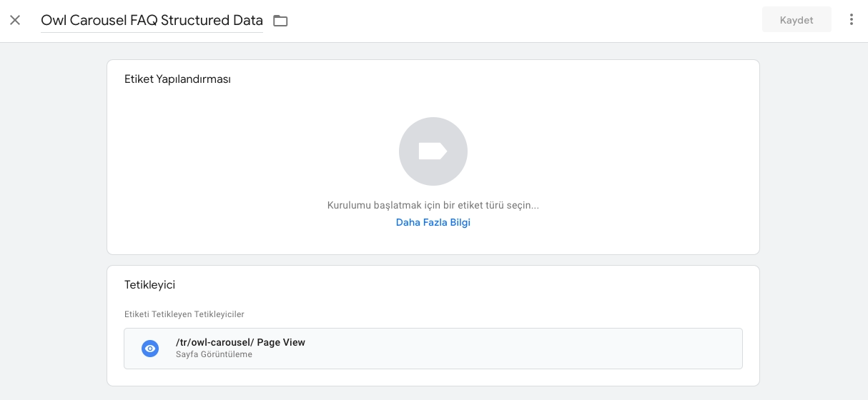Click the blue eye Page View trigger icon
Screen dimensions: 868x400
coord(150,349)
